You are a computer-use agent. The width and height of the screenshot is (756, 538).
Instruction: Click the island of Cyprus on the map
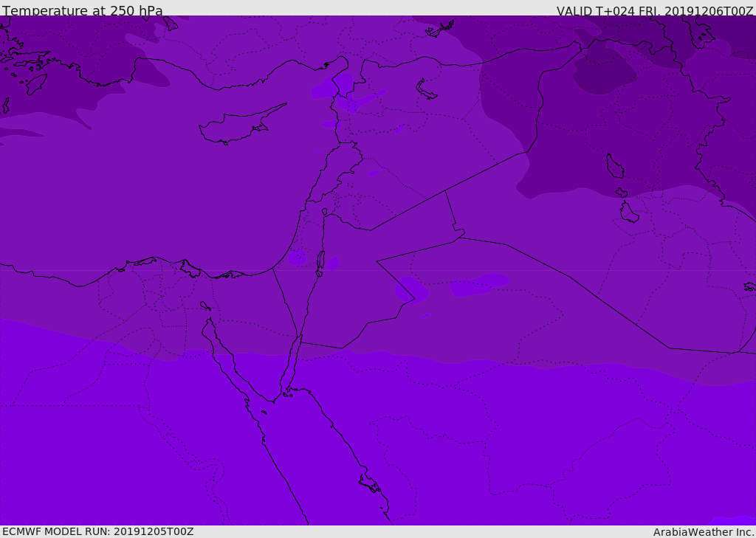pos(241,125)
